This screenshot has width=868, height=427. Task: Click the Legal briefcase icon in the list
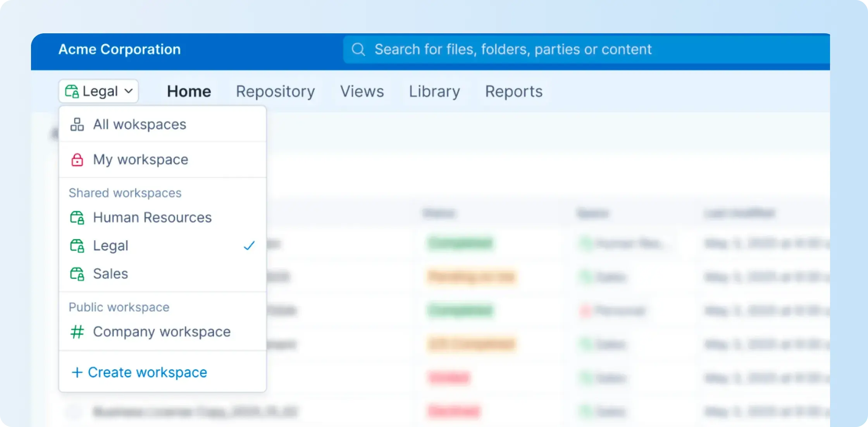tap(77, 246)
